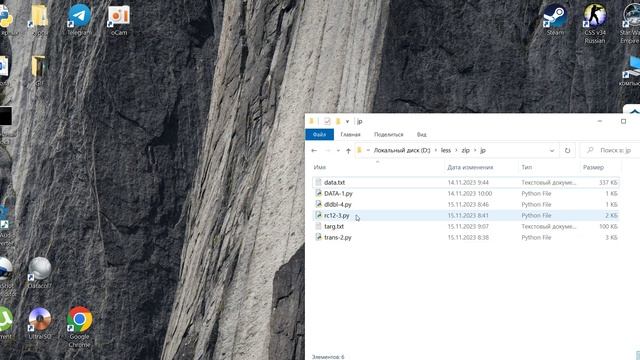Screen dimensions: 640x360
Task: Open the Steam desktop shortcut
Action: 555,19
